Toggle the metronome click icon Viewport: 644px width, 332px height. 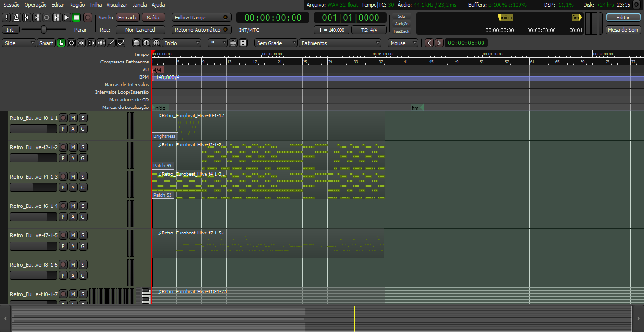[x=16, y=18]
